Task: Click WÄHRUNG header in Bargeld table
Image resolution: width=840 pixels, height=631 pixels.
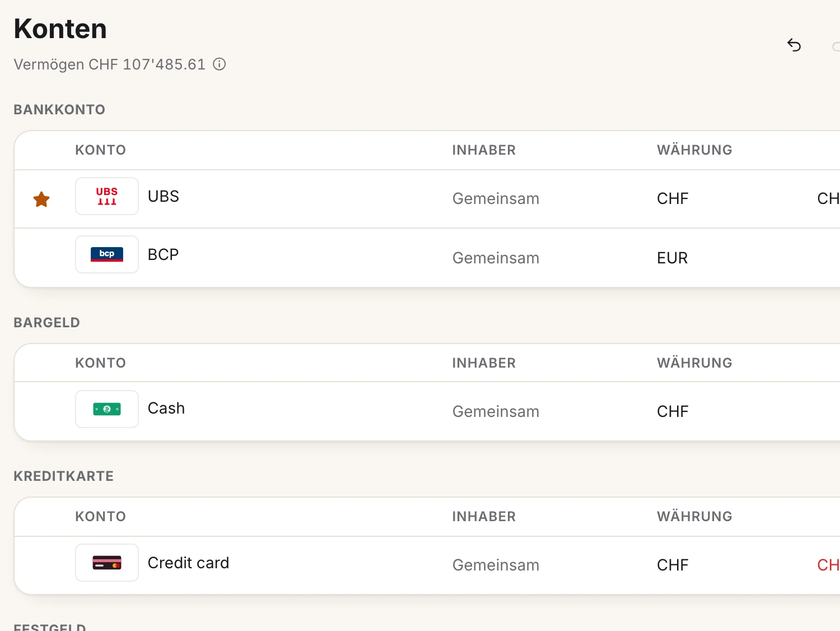Action: click(694, 363)
